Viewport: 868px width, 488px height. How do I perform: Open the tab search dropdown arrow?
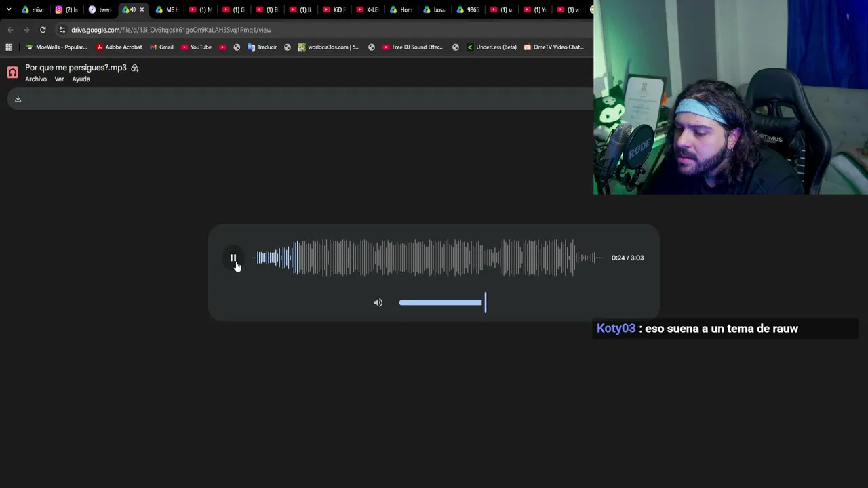(x=9, y=9)
